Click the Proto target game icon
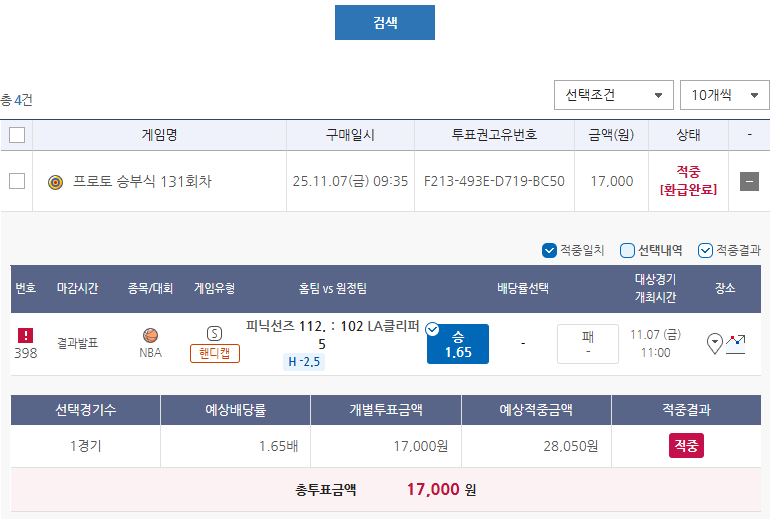Screen dimensions: 774x519 click(55, 182)
